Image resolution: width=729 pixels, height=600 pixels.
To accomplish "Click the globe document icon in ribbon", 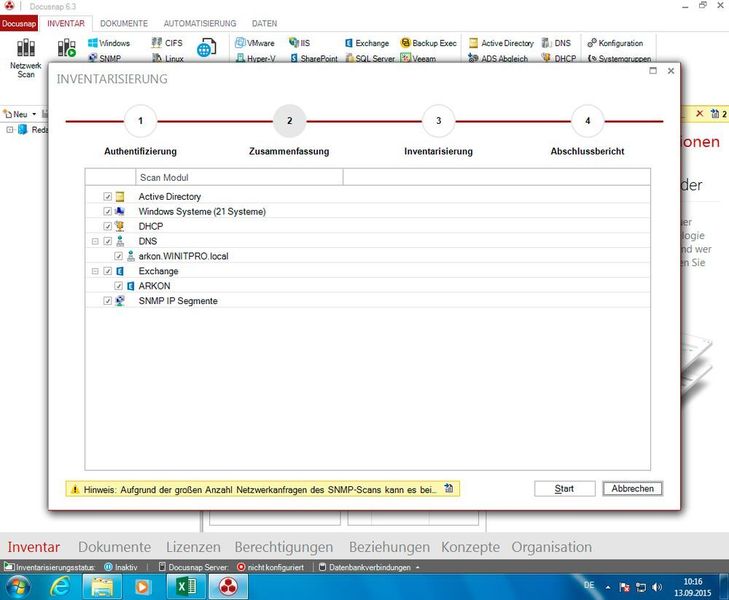I will point(206,48).
